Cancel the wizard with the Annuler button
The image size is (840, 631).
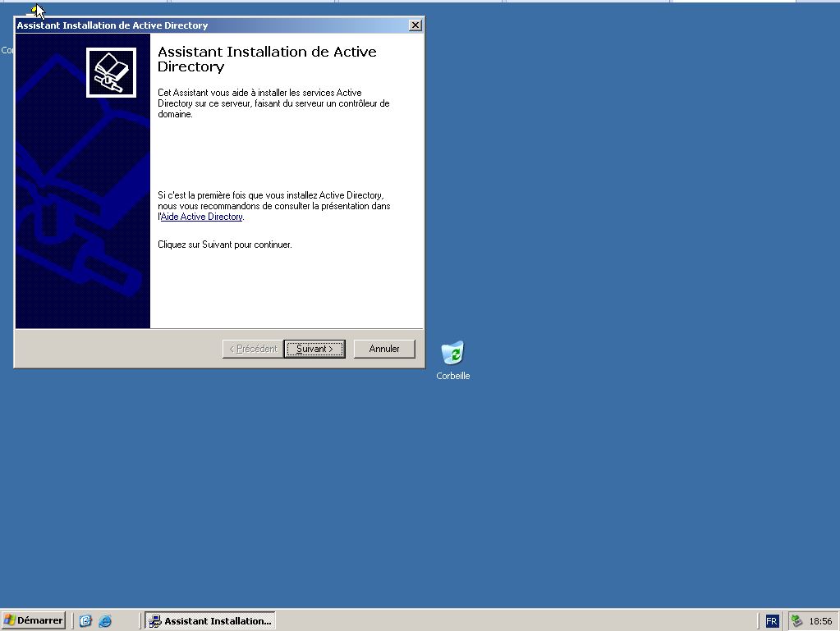[x=384, y=349]
